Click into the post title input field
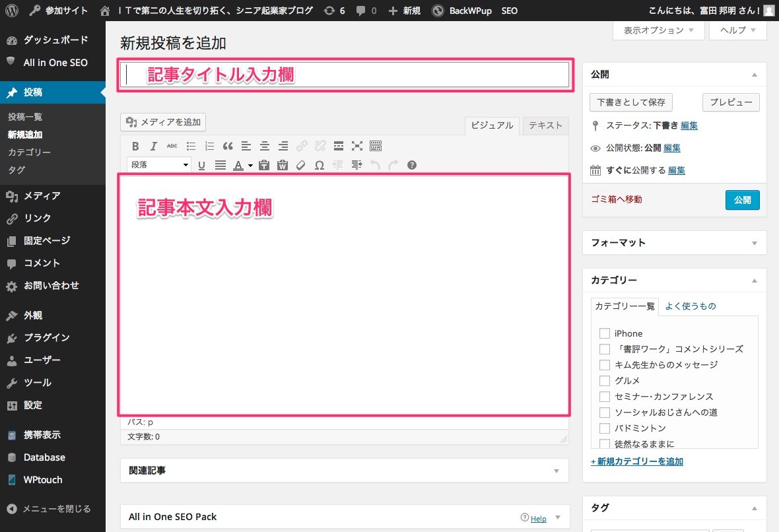779x532 pixels. point(343,75)
